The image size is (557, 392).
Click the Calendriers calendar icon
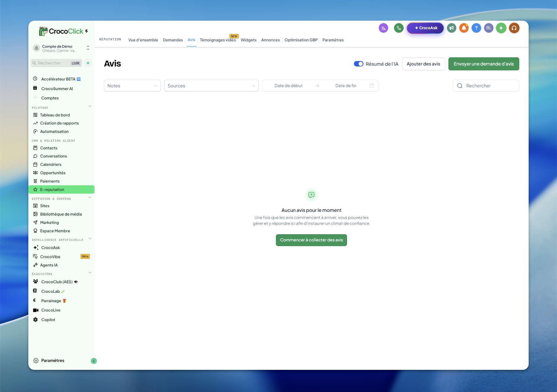pyautogui.click(x=35, y=165)
